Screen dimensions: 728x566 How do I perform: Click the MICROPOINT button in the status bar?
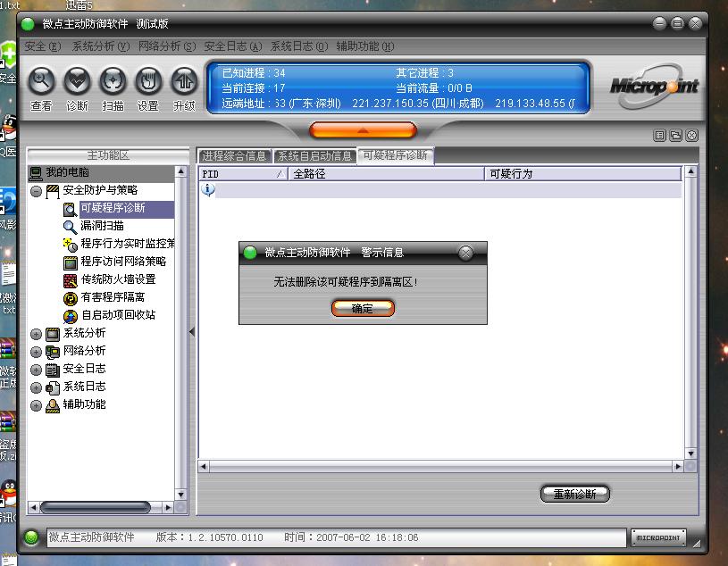[658, 537]
